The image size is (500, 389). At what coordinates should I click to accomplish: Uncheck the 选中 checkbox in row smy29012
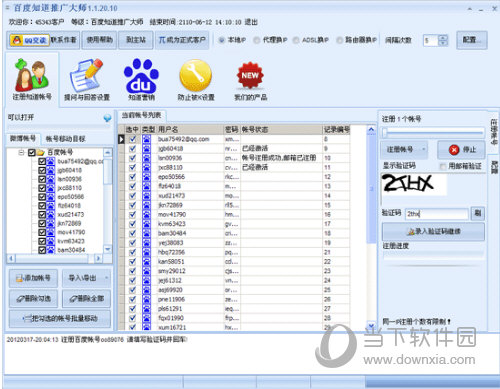click(x=132, y=271)
